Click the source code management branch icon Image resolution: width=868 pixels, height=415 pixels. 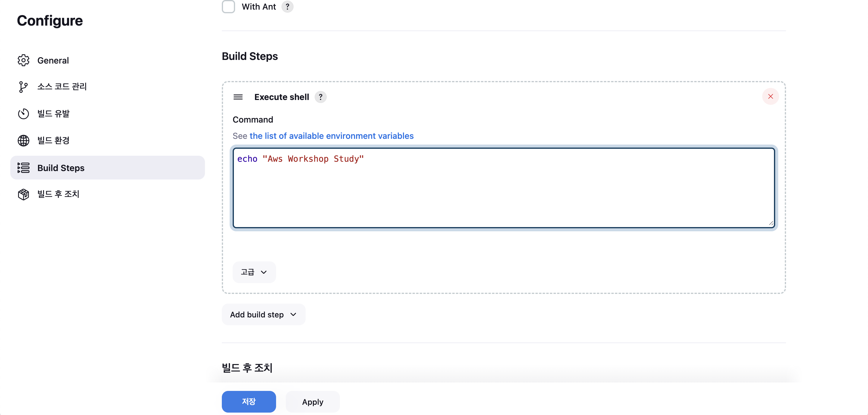(23, 87)
